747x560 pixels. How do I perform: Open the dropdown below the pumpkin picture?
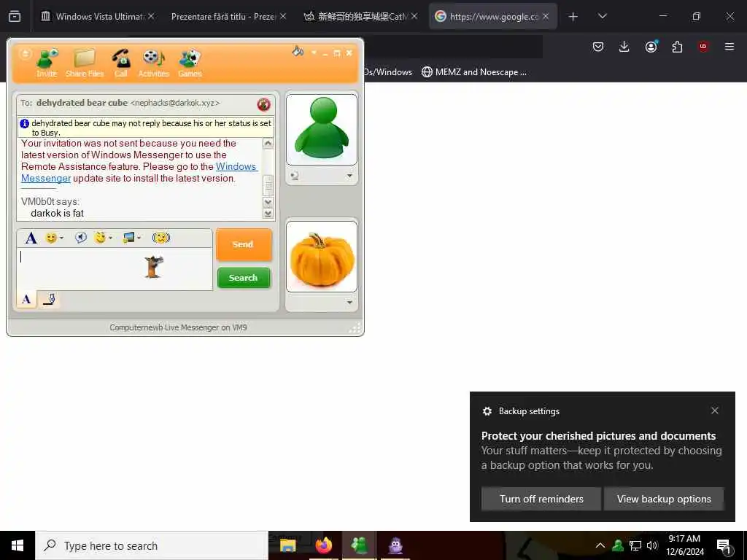(x=349, y=303)
